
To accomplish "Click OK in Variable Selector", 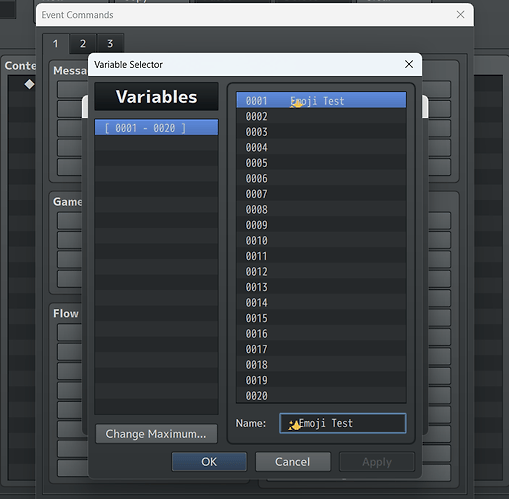I will (209, 462).
